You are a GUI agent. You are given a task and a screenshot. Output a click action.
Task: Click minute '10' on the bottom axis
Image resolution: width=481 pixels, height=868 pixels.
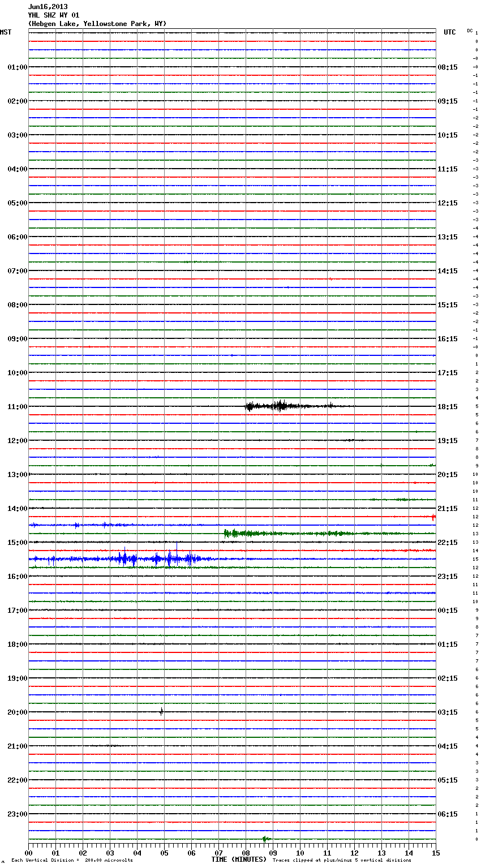300,853
